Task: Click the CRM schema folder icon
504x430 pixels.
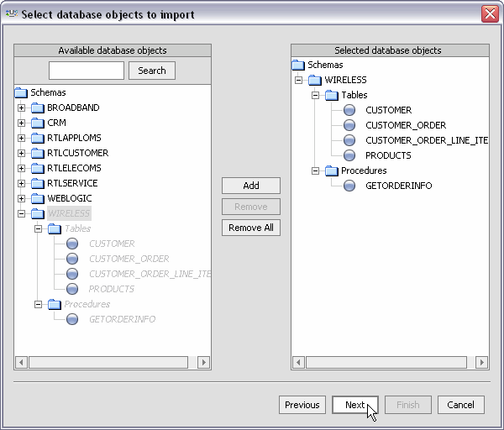Action: [38, 123]
